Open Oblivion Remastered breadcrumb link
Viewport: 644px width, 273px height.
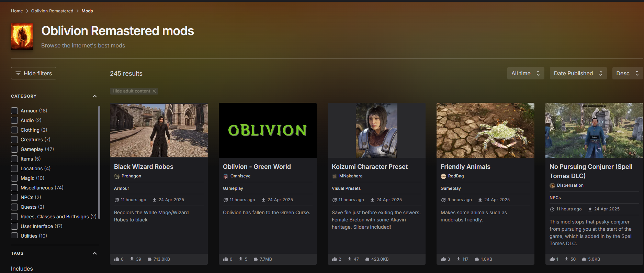(52, 11)
